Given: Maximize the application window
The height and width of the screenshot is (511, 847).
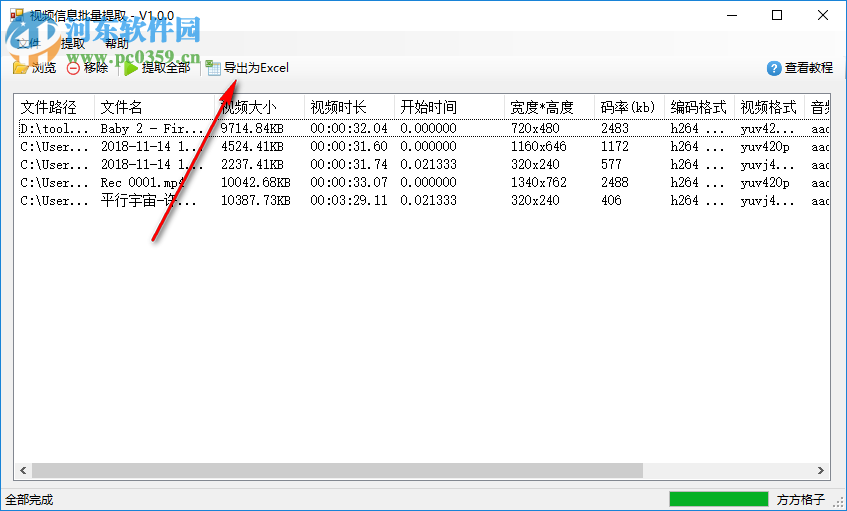Looking at the screenshot, I should tap(777, 15).
